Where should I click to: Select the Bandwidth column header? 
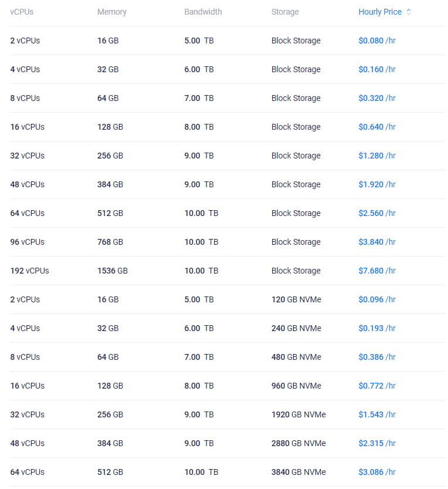pyautogui.click(x=203, y=12)
